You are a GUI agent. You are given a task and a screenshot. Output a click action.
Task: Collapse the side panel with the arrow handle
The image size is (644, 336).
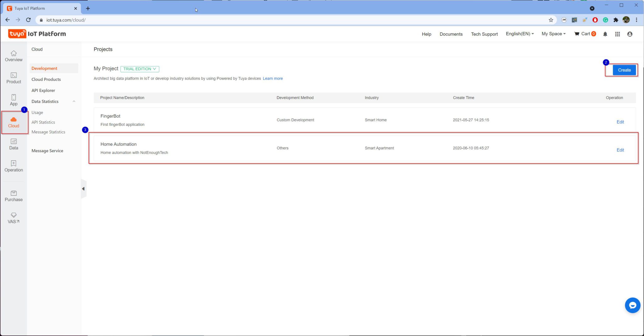click(83, 188)
